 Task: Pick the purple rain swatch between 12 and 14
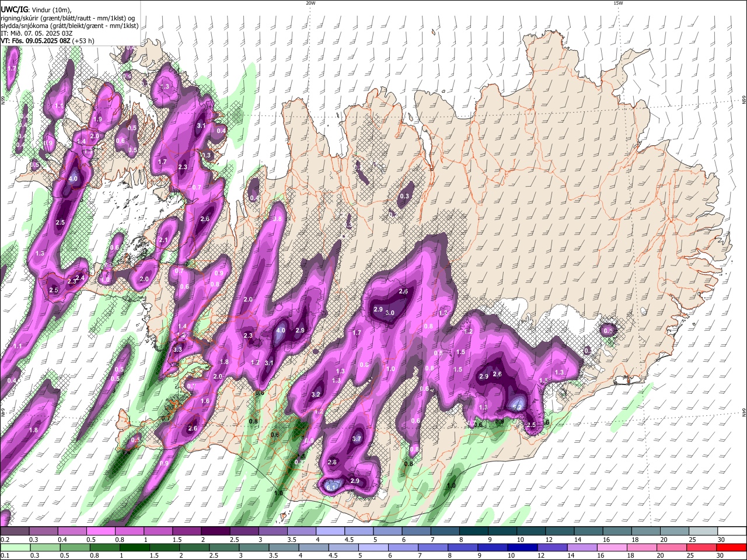coord(551,547)
